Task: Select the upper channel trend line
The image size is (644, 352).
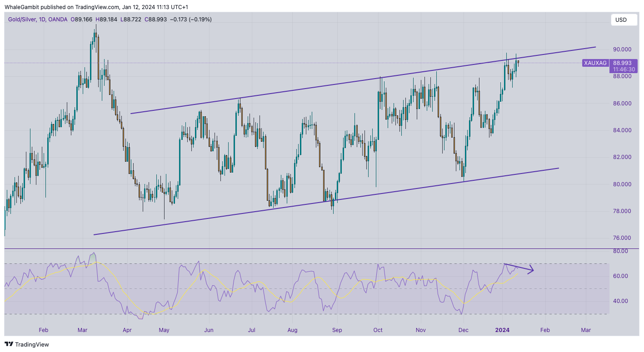Action: point(363,80)
